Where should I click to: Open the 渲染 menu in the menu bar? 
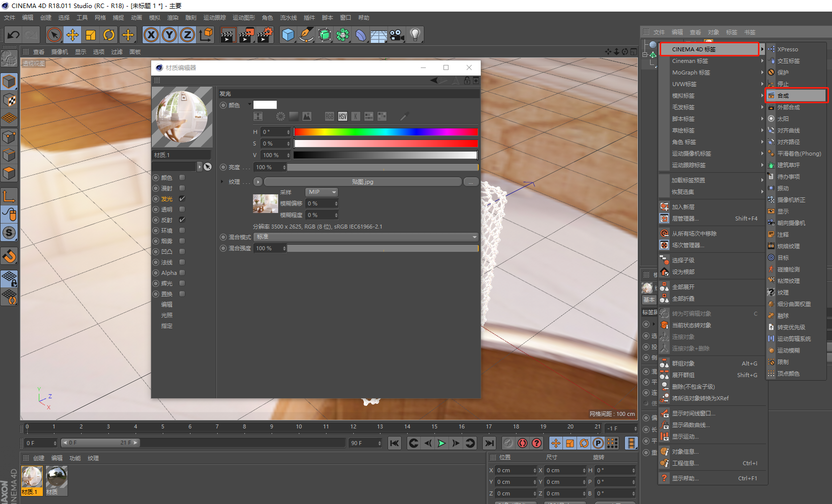click(x=173, y=18)
